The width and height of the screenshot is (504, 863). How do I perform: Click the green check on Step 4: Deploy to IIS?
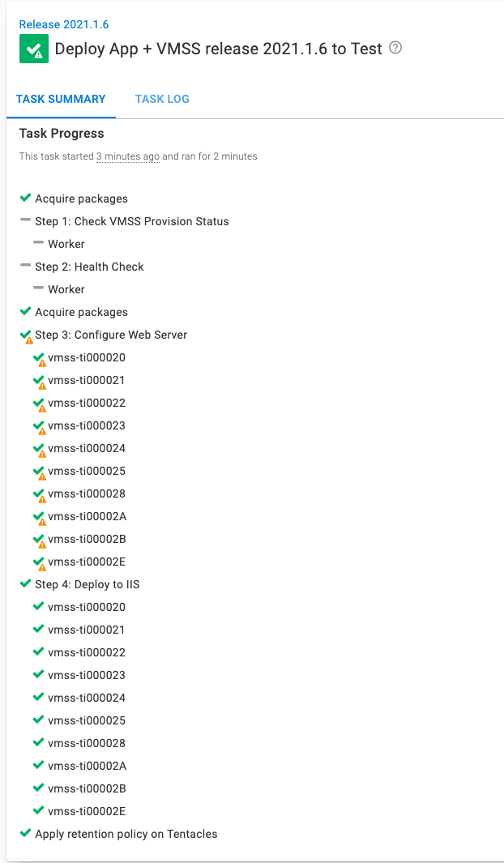click(25, 583)
